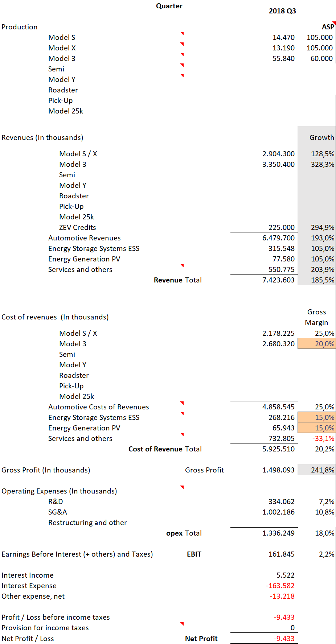This screenshot has width=336, height=644.
Task: Select Model S production value 14.470
Action: point(283,37)
